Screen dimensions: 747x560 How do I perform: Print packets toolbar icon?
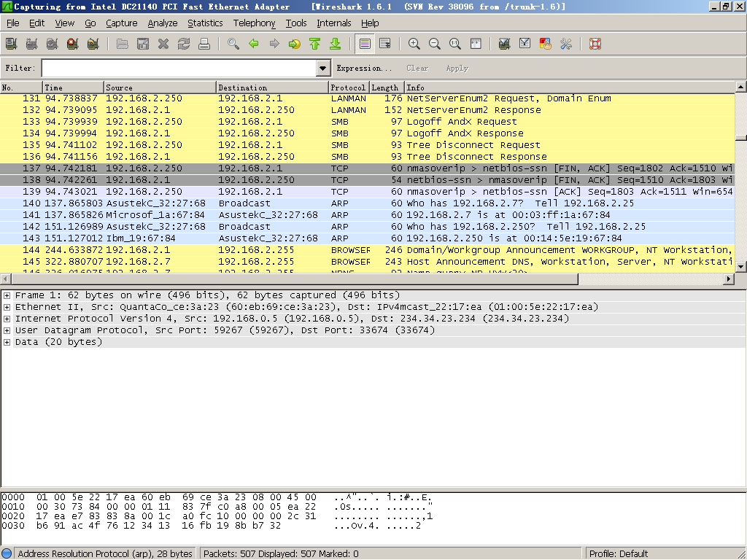coord(204,44)
